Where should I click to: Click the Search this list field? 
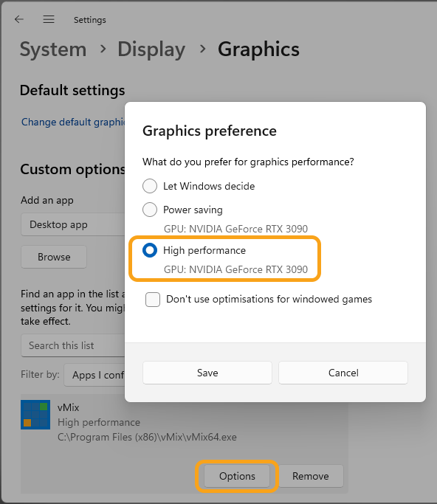click(73, 345)
